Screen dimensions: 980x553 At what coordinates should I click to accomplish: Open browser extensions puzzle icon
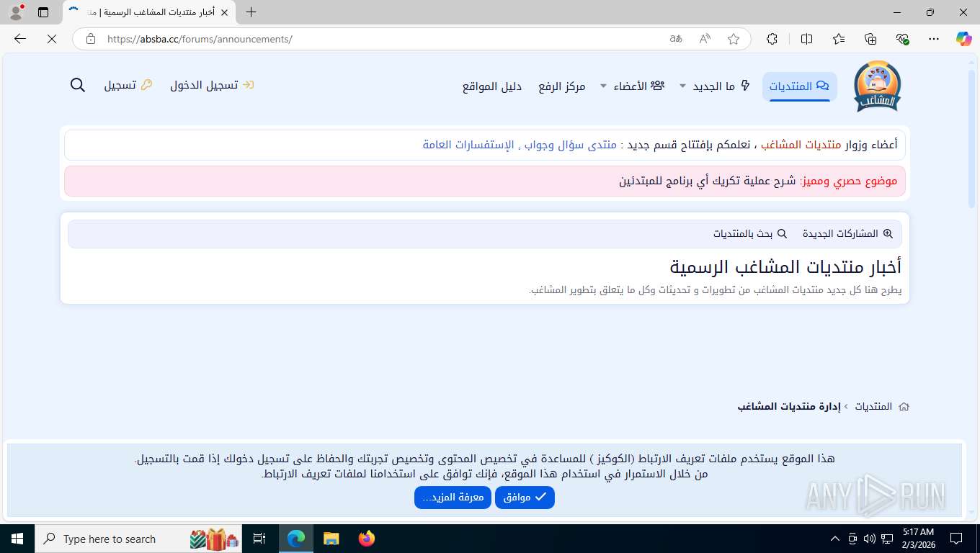(772, 39)
